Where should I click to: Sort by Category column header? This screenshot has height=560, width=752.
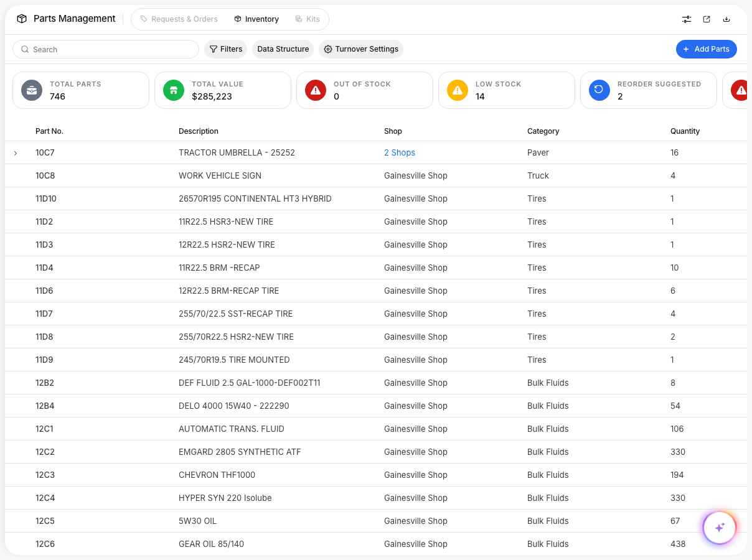543,131
